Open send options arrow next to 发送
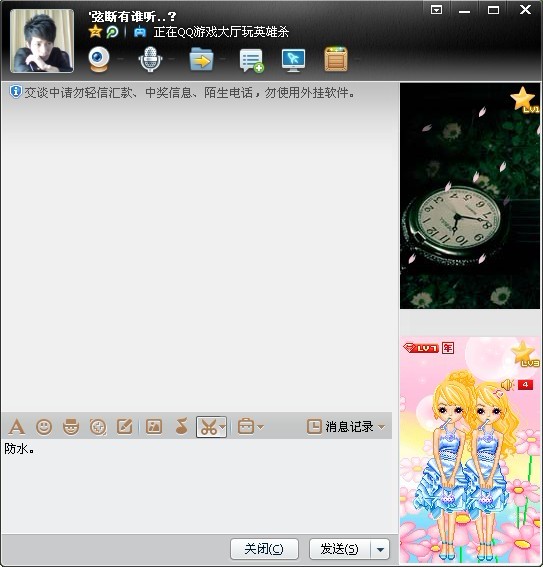 click(x=380, y=549)
